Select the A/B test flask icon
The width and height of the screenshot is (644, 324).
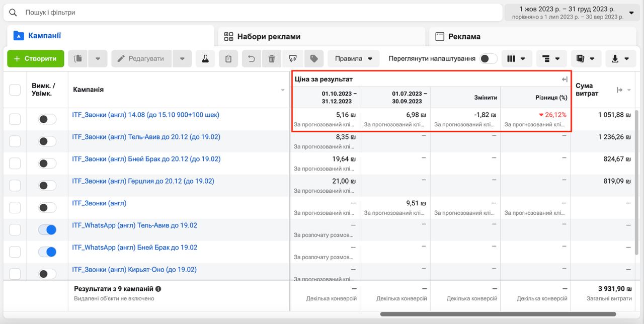(205, 58)
